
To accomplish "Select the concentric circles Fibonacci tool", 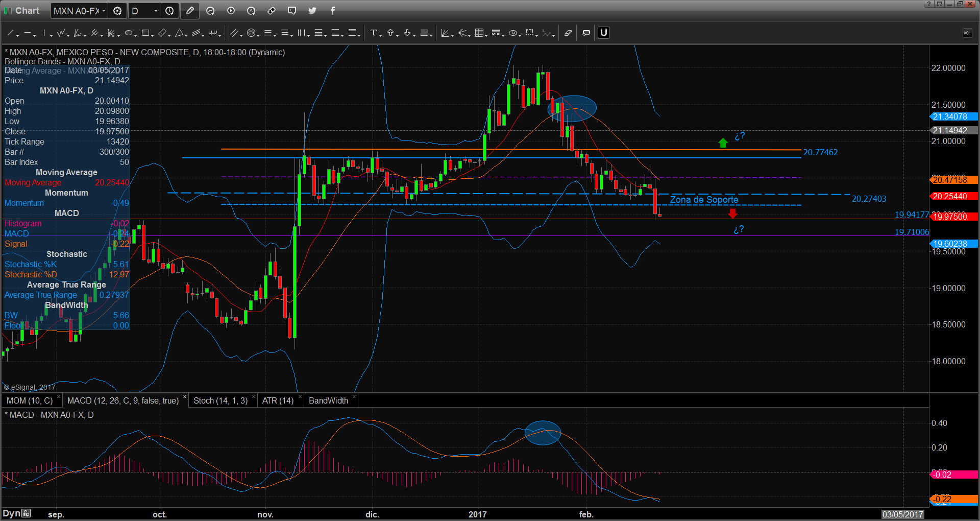I will [251, 33].
